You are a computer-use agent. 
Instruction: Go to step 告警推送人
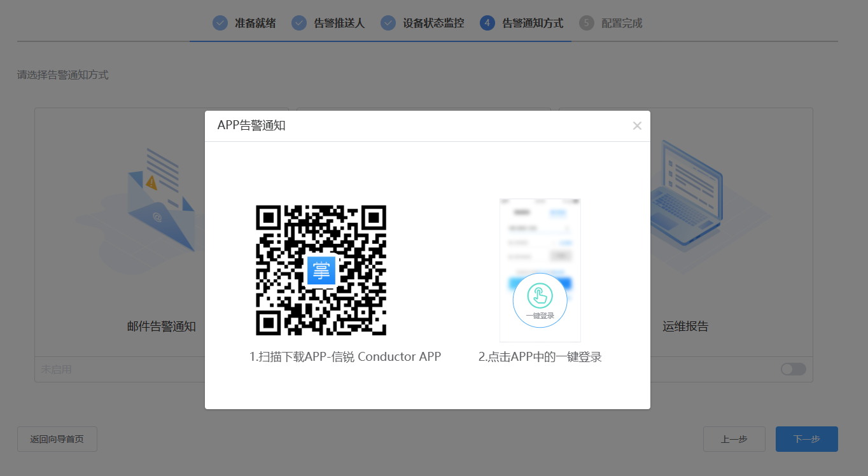click(x=328, y=24)
